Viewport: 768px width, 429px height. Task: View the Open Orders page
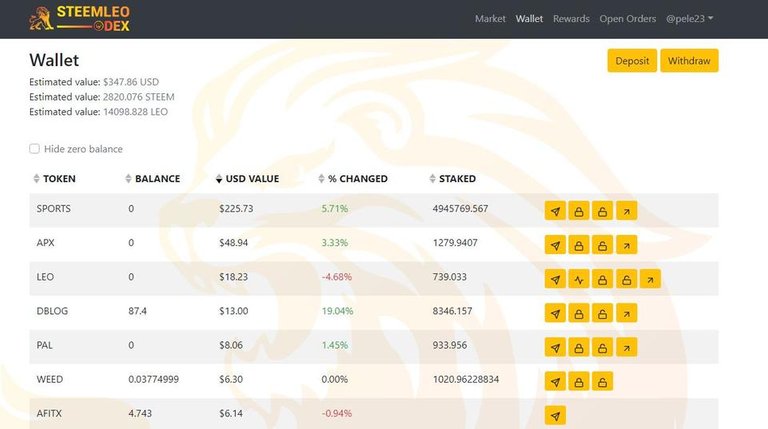click(627, 19)
